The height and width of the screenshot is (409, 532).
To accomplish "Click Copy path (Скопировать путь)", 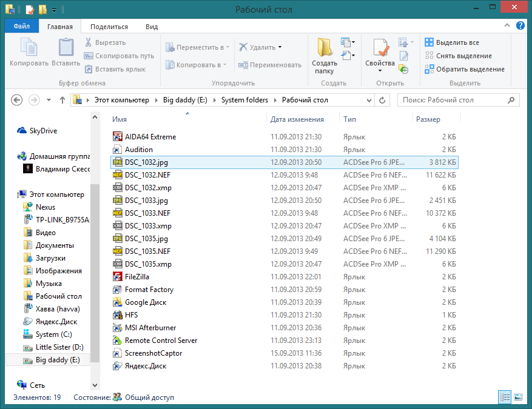I will pos(119,56).
